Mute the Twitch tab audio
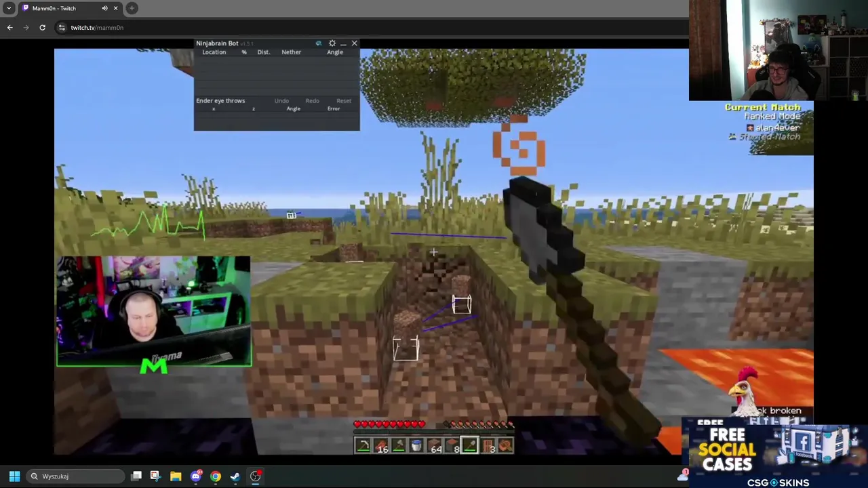This screenshot has width=868, height=488. (104, 8)
